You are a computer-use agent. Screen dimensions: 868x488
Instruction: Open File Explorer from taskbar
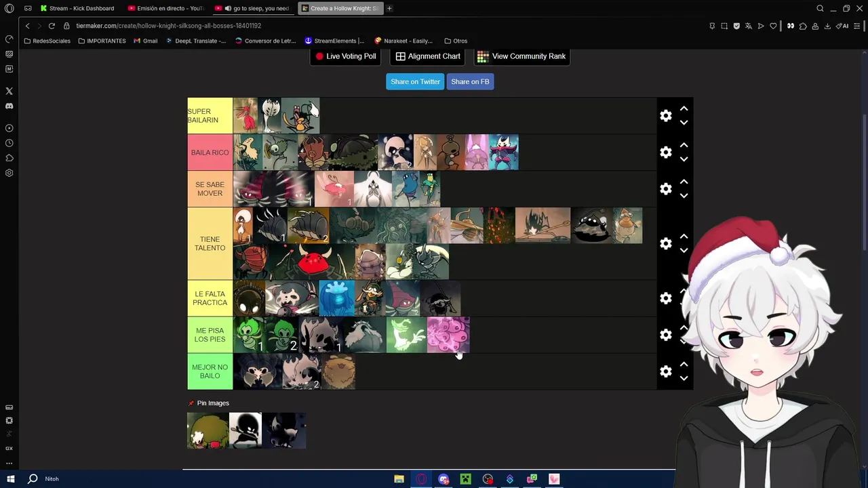tap(399, 479)
